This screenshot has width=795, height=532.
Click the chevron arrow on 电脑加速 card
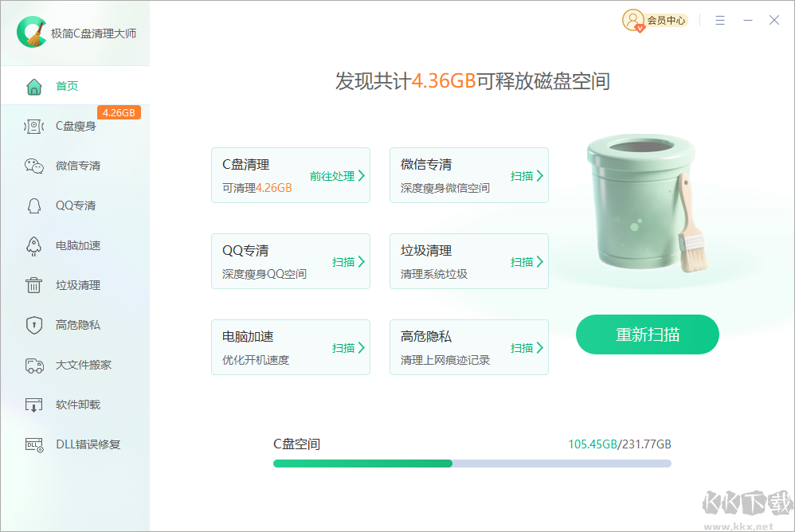[x=362, y=348]
